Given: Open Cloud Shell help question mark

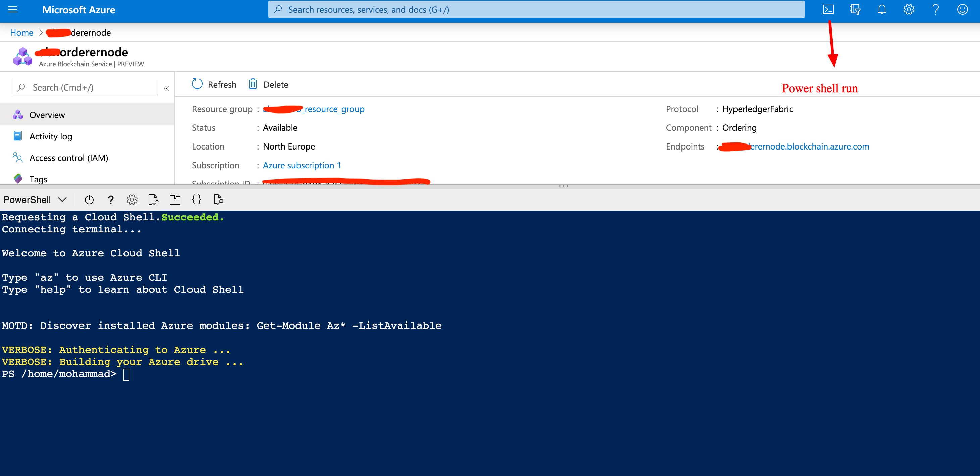Looking at the screenshot, I should coord(110,199).
